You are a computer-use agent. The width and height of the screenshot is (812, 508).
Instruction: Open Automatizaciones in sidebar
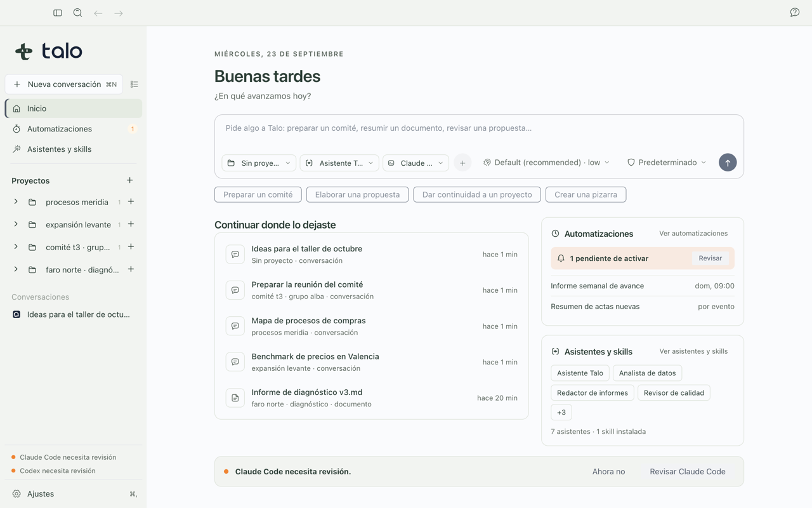pos(74,129)
